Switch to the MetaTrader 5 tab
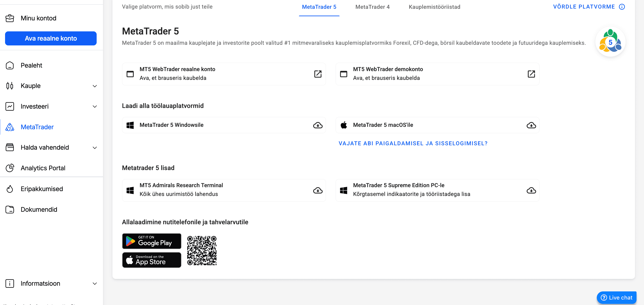This screenshot has height=305, width=644. tap(319, 7)
